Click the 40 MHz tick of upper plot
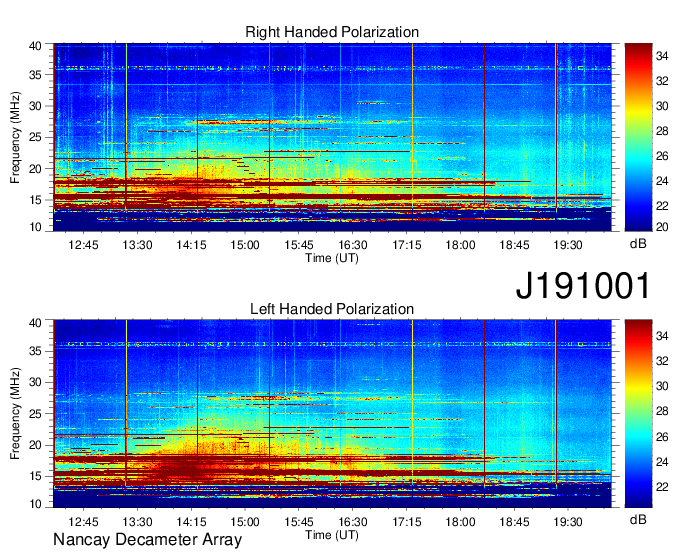680x552 pixels. (x=36, y=46)
